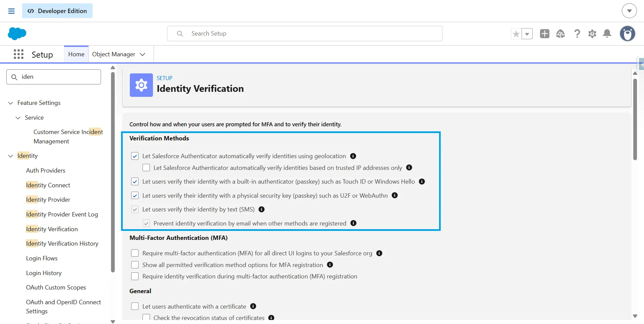Show info for require MFA direct logins
This screenshot has height=324, width=644.
coord(379,253)
